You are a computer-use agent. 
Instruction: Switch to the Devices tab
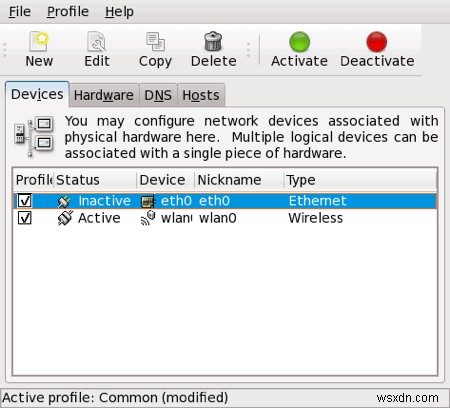(37, 94)
